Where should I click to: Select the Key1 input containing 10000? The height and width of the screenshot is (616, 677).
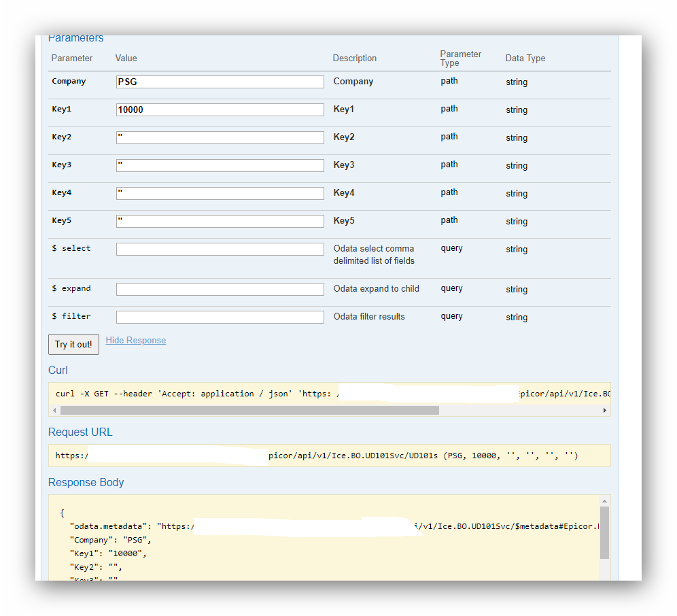(x=219, y=109)
